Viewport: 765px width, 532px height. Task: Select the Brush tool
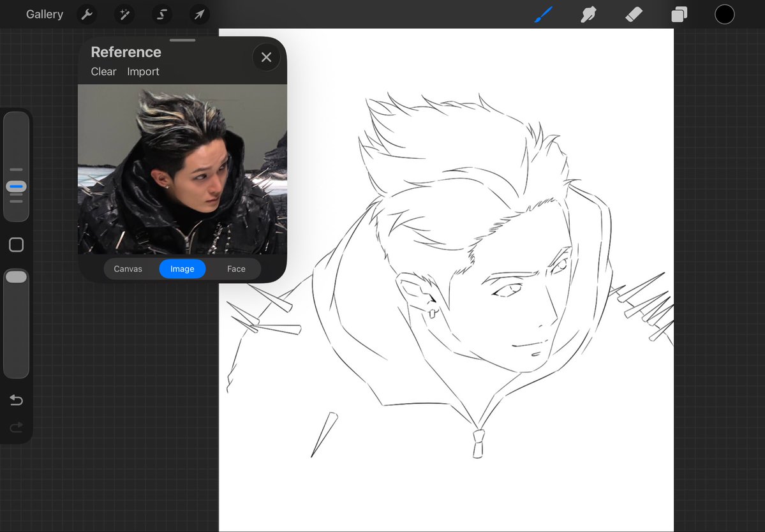(543, 14)
